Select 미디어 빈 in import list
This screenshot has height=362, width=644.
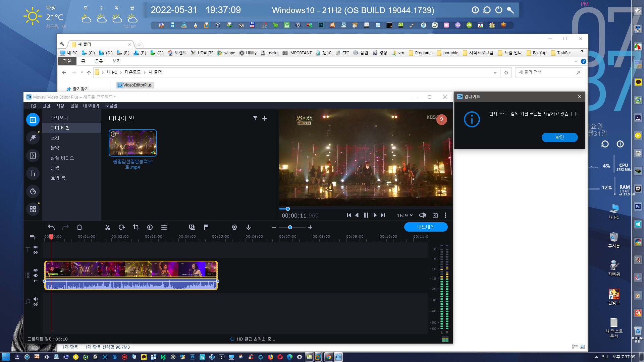pos(72,128)
